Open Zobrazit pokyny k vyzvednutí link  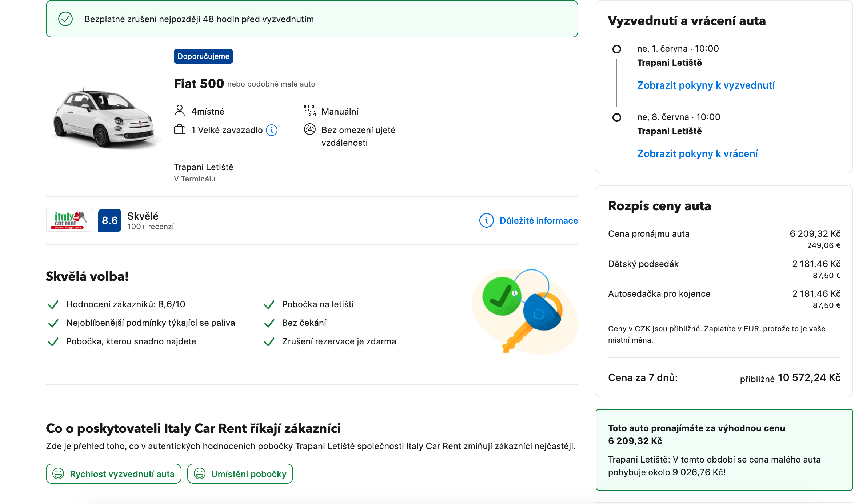(706, 85)
